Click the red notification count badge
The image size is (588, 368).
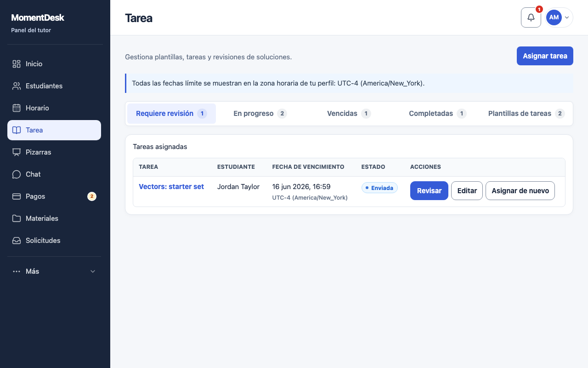tap(539, 9)
